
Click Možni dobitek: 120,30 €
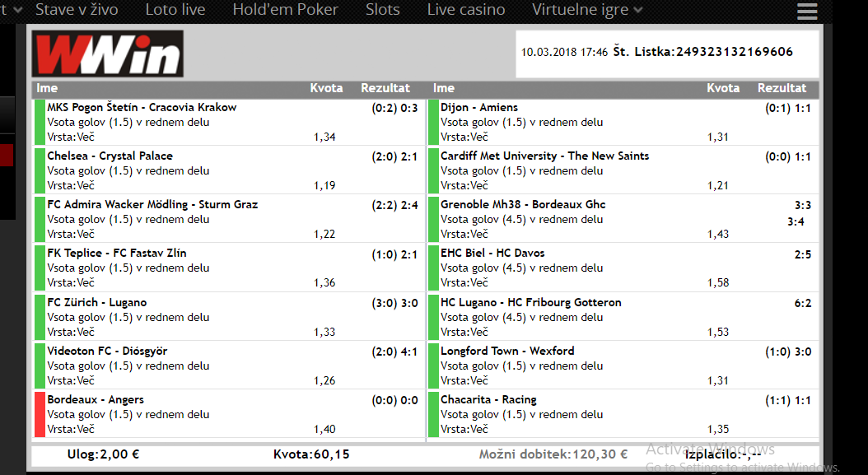coord(553,454)
